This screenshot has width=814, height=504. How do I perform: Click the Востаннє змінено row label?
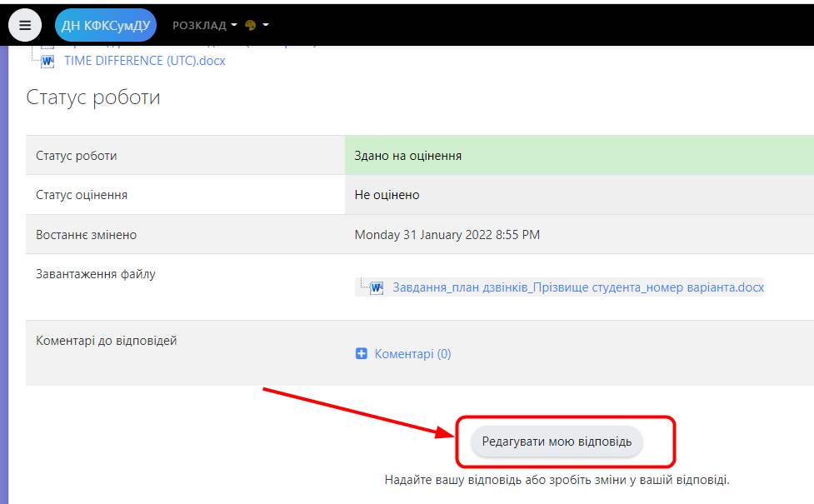(86, 234)
